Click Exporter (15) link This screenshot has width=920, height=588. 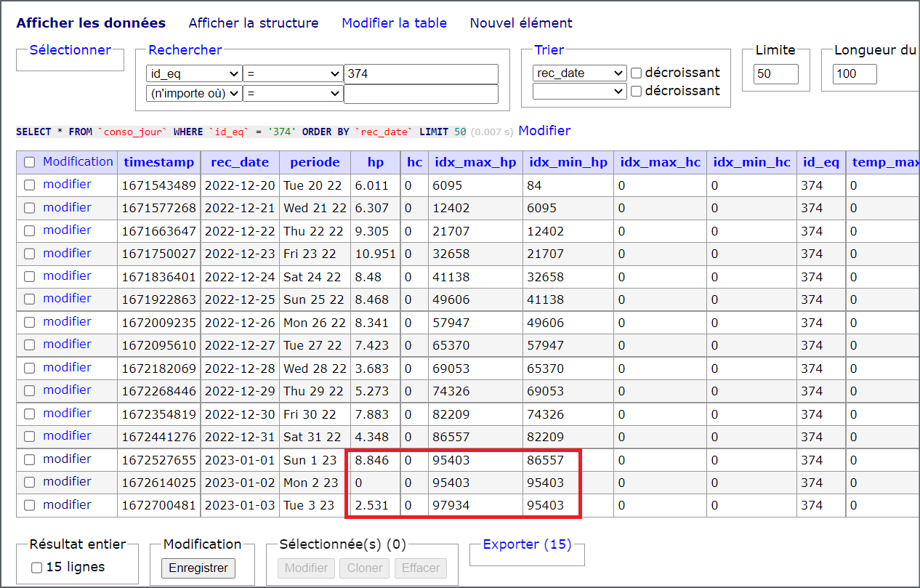point(527,544)
